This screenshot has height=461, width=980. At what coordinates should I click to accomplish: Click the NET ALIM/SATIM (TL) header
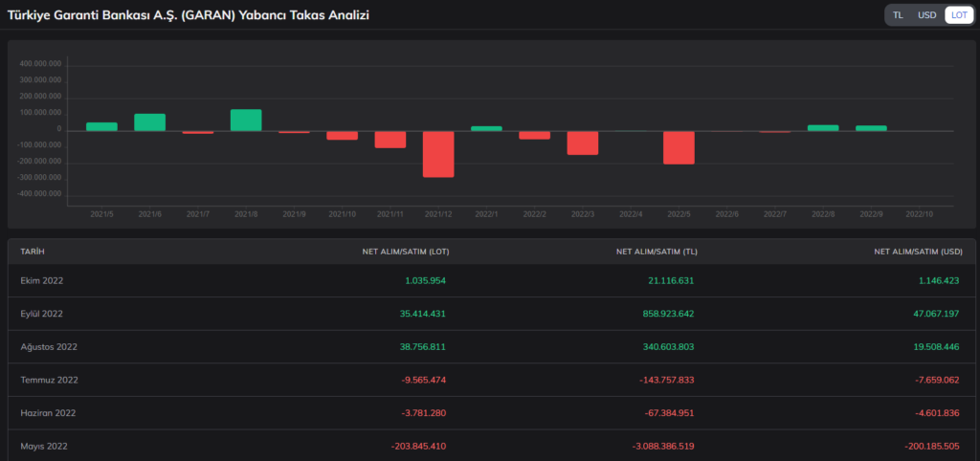point(657,252)
